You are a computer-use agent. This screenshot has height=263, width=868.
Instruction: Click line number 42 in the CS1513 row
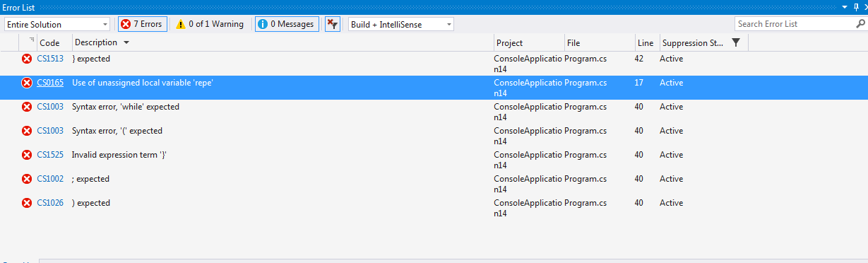[x=639, y=59]
